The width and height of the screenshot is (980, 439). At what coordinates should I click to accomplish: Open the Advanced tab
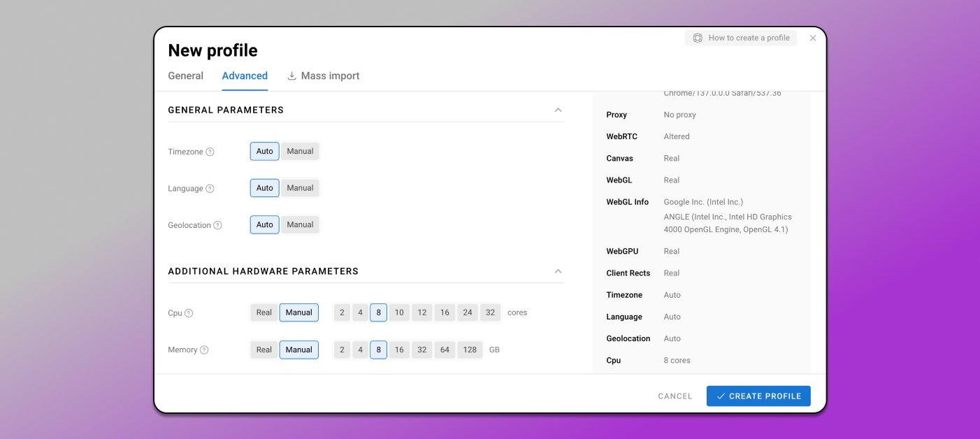click(245, 75)
